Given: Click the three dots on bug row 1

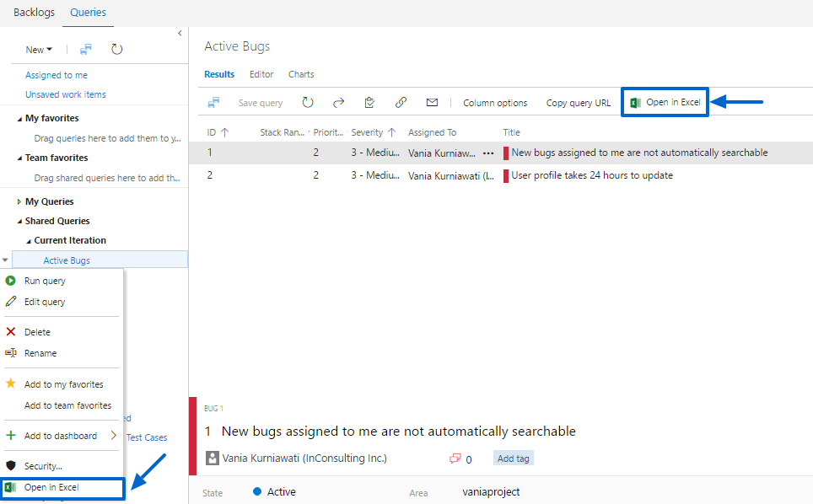Looking at the screenshot, I should pos(488,153).
